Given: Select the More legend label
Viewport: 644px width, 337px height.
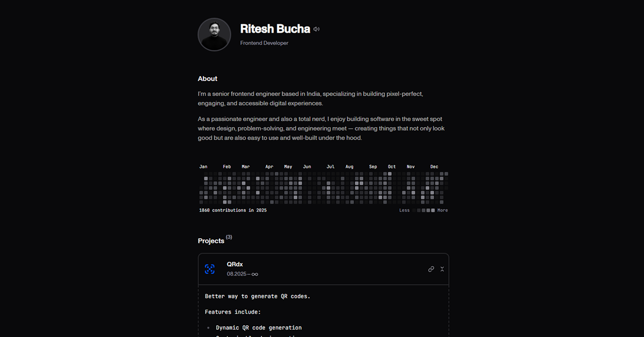Looking at the screenshot, I should pyautogui.click(x=442, y=210).
